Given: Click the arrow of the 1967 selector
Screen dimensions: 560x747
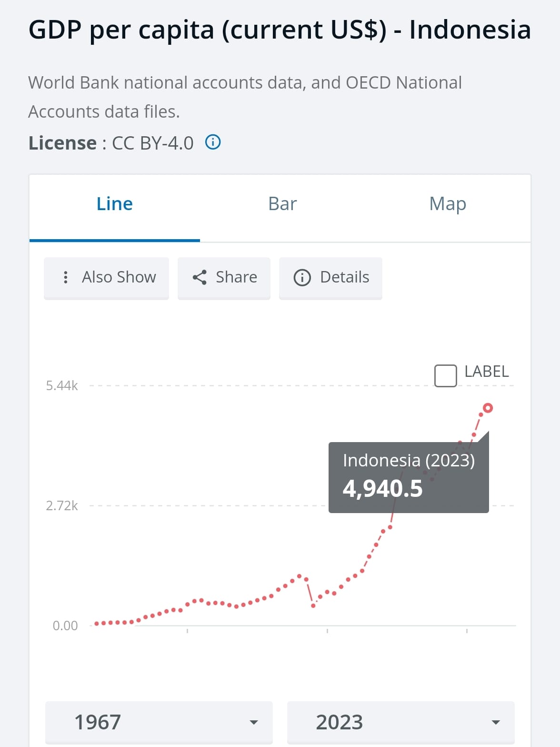Looking at the screenshot, I should click(254, 723).
